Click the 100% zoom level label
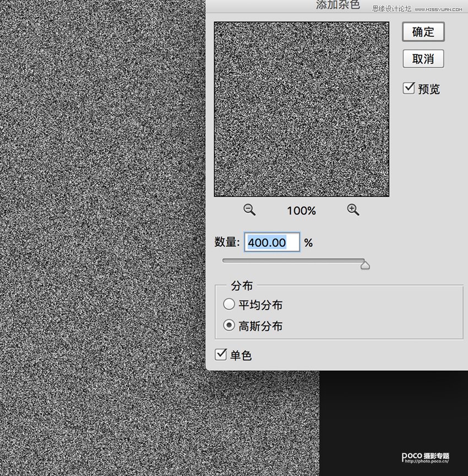The height and width of the screenshot is (476, 468). point(301,210)
